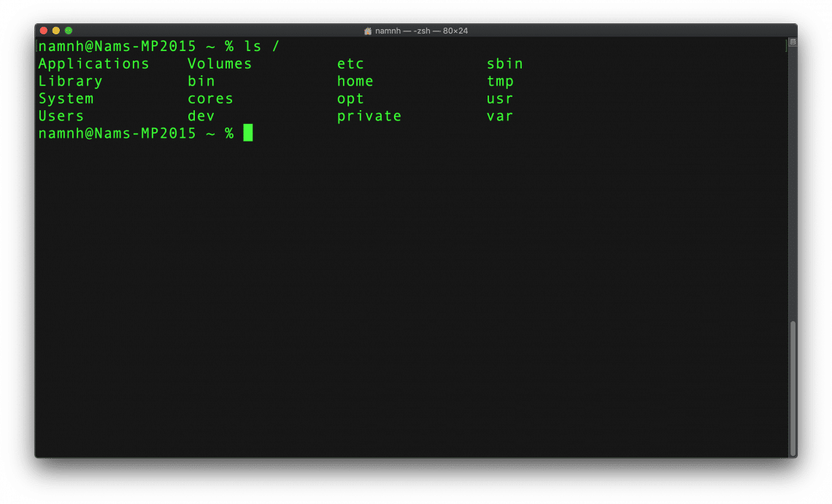Select the Users folder name
The height and width of the screenshot is (504, 832).
[61, 116]
